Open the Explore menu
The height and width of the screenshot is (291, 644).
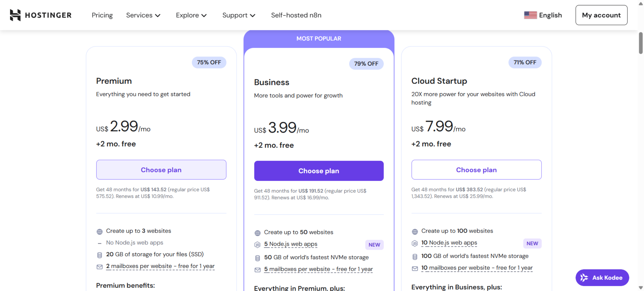pyautogui.click(x=191, y=15)
